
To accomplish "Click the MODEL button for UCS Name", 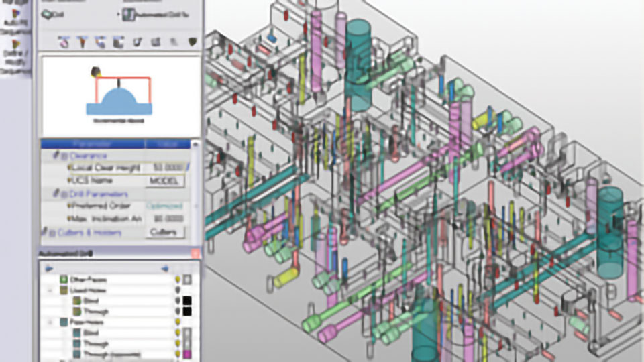I will click(164, 182).
